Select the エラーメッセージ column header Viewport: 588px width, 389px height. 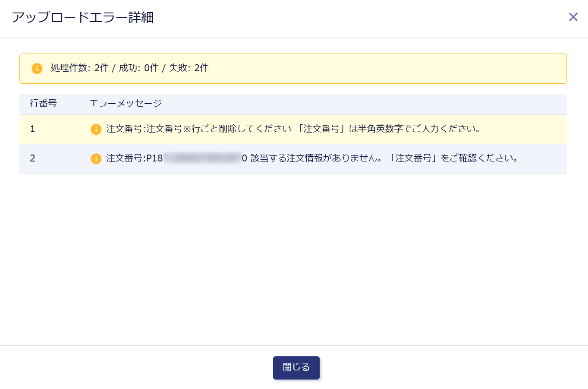pos(126,103)
